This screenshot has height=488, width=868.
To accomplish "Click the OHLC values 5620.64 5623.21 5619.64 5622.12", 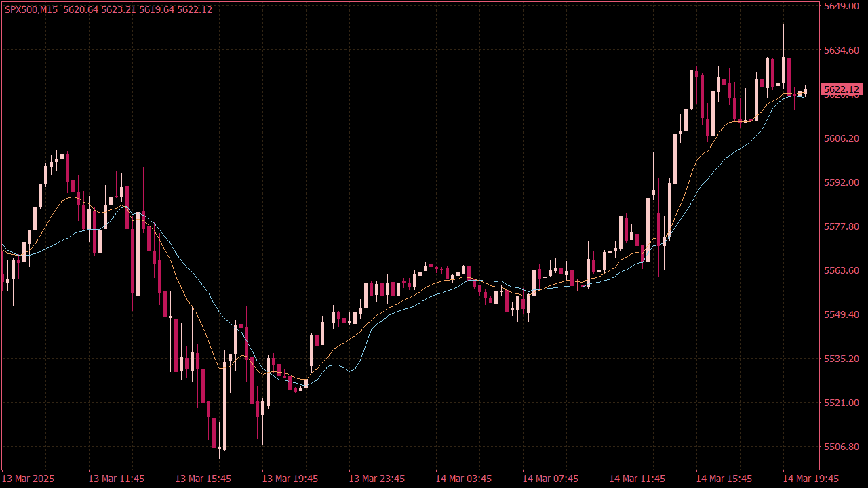I will (x=137, y=9).
